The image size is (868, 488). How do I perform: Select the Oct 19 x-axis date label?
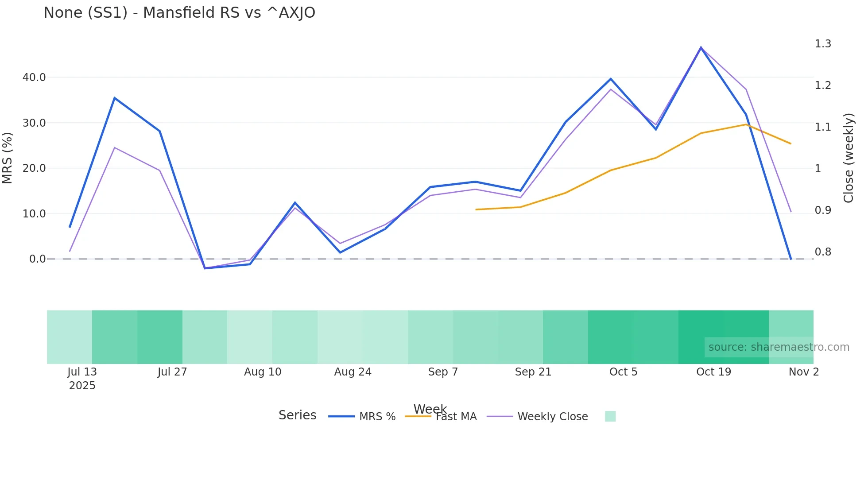click(713, 372)
